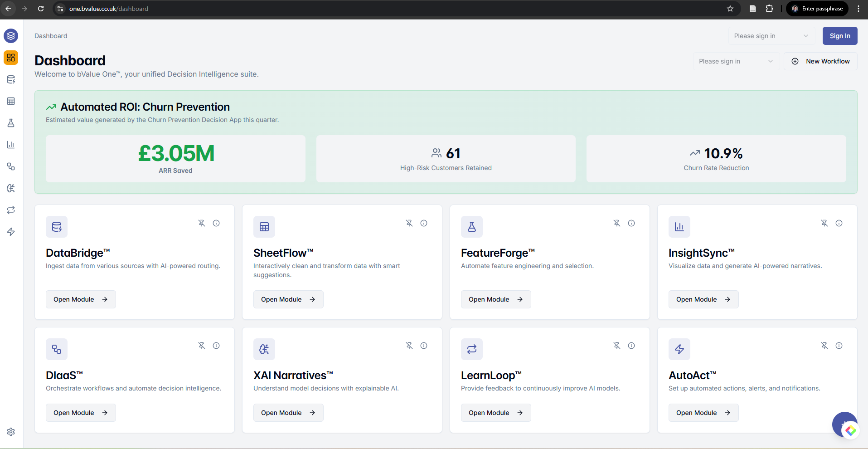This screenshot has height=449, width=868.
Task: Open the Settings gear at the sidebar bottom
Action: pos(11,432)
